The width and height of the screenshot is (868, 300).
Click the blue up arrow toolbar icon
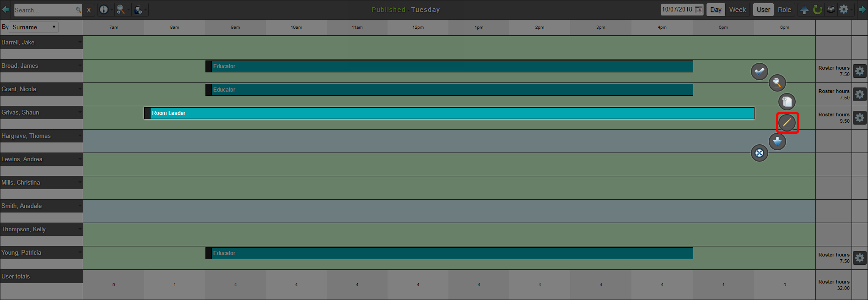point(804,10)
